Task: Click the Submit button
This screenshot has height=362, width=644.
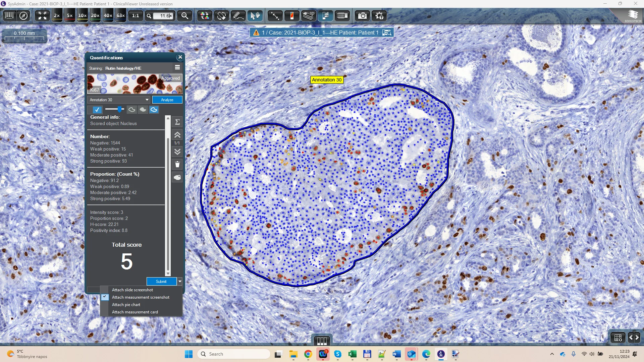Action: click(161, 282)
